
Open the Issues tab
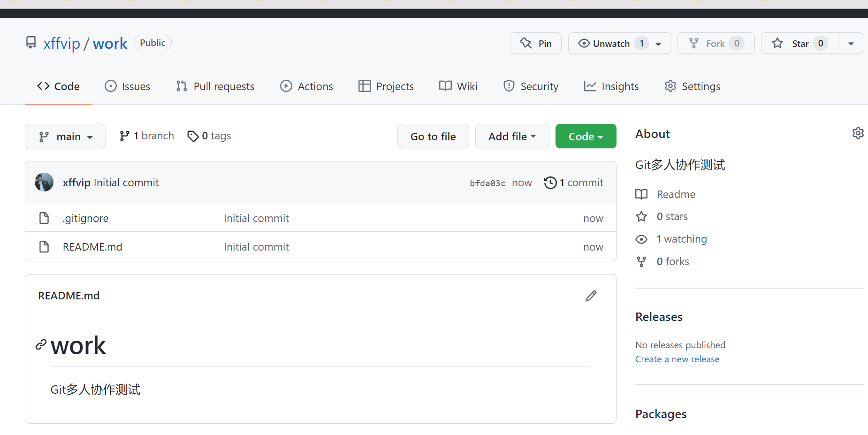coord(127,86)
